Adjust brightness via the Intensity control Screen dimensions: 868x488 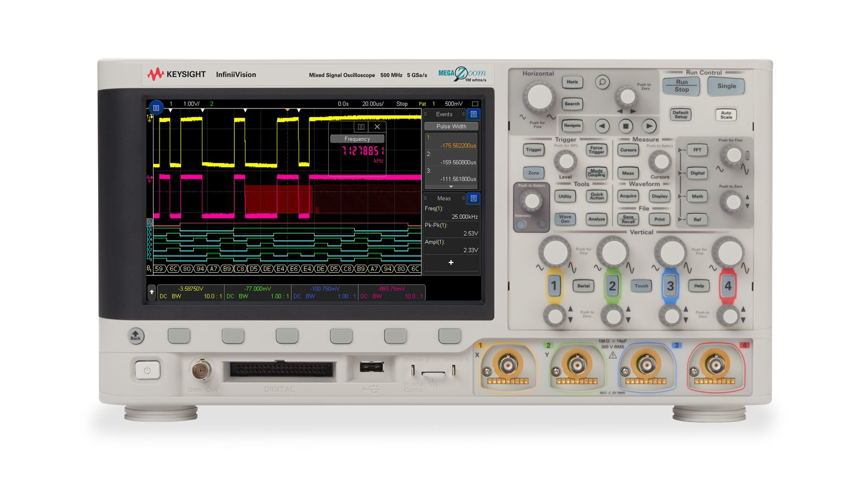[x=532, y=202]
